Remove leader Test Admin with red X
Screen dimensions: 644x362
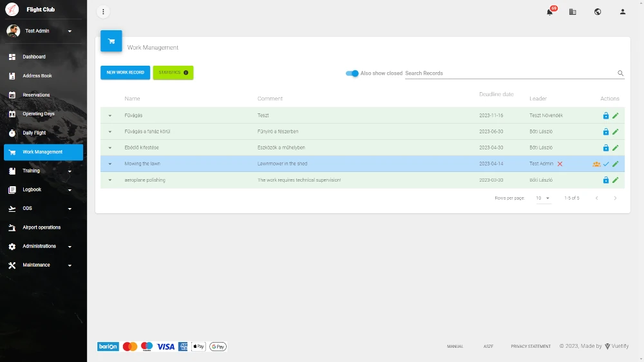coord(560,164)
